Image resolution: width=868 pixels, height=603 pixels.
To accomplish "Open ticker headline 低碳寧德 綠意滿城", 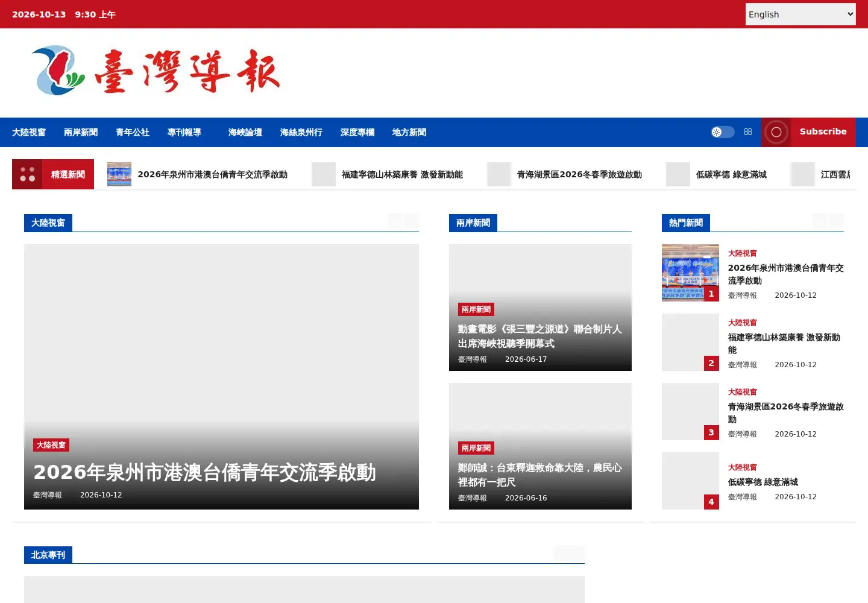I will (731, 174).
